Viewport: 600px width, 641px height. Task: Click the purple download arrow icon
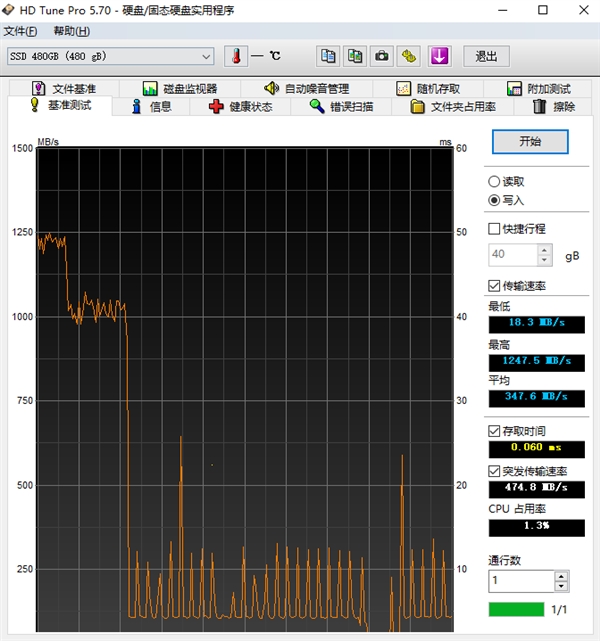439,56
